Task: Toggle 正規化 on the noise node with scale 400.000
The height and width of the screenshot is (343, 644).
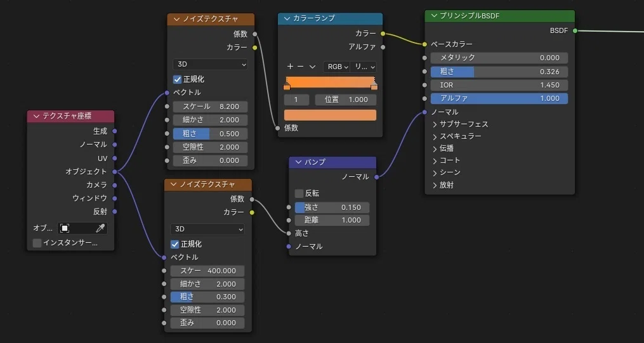Action: [175, 244]
